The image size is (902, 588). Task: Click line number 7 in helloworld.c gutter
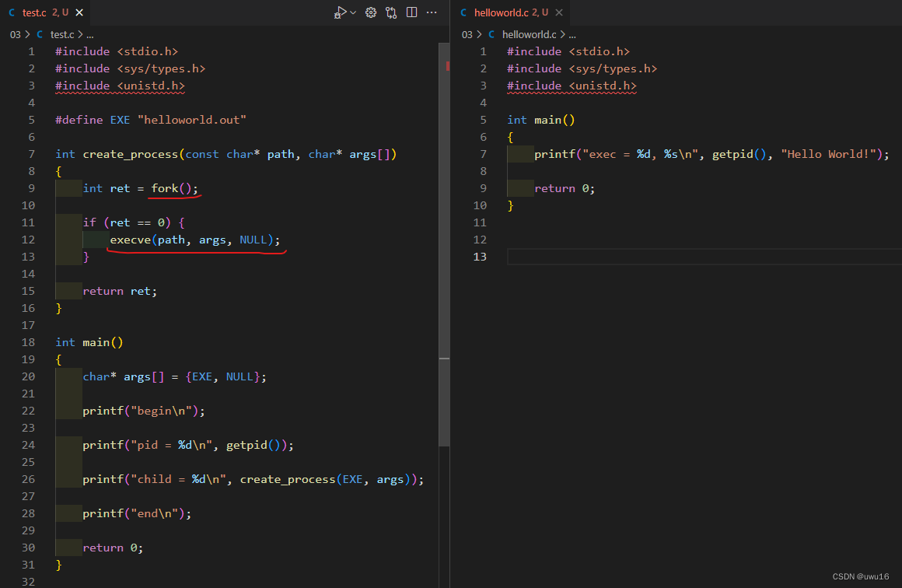tap(483, 154)
